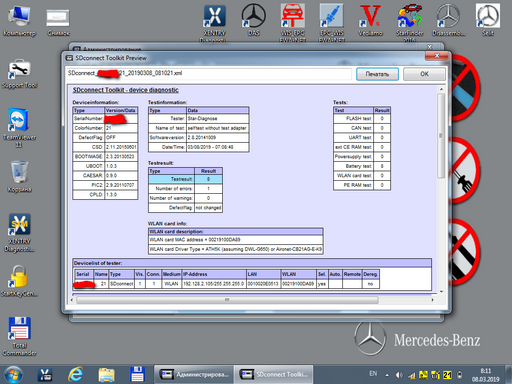Click the 'CAN test' row
512x384 pixels.
pyautogui.click(x=362, y=128)
